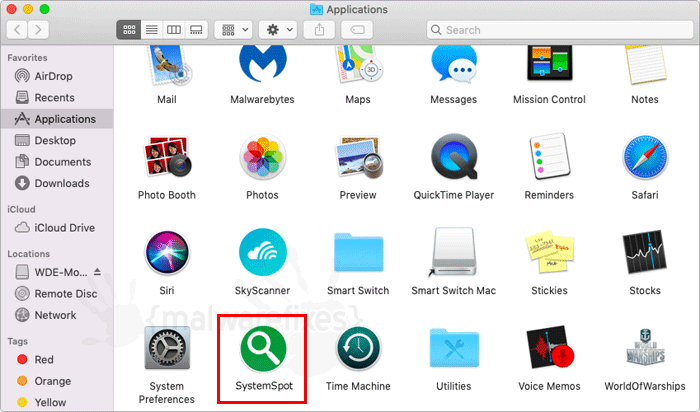
Task: Select the Siri app icon
Action: 167,252
